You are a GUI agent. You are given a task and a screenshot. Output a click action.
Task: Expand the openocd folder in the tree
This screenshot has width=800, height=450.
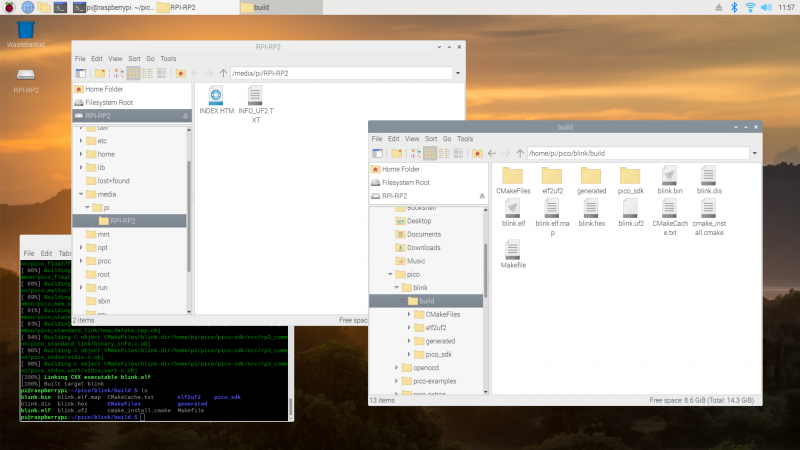[397, 367]
